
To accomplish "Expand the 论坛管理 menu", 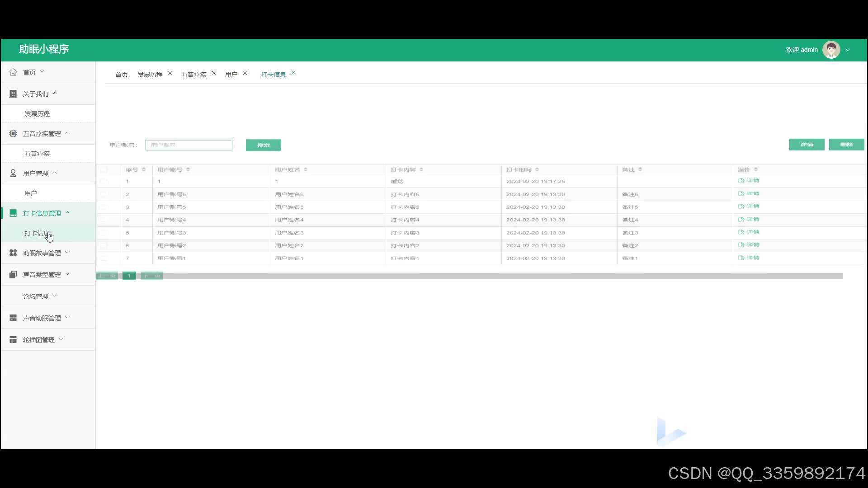I will pos(55,296).
